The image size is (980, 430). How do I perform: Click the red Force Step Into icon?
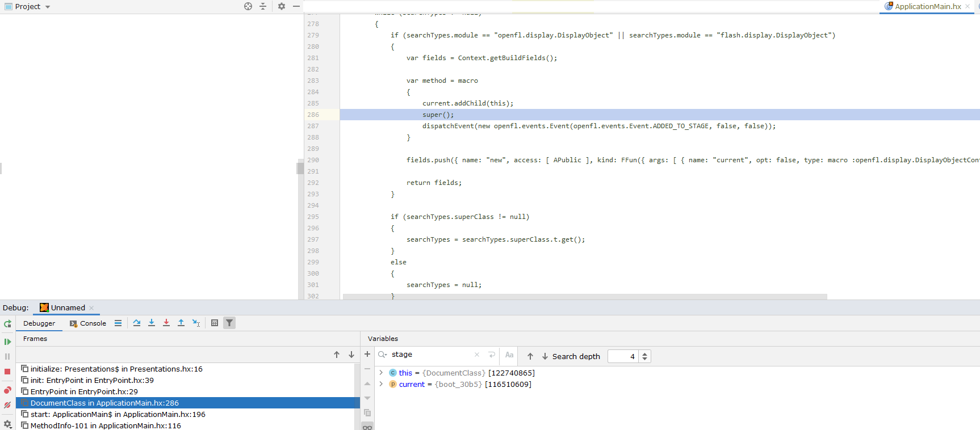coord(166,323)
